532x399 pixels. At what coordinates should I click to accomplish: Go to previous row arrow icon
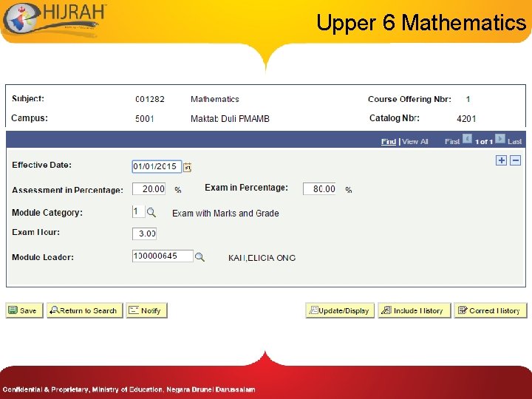click(x=467, y=139)
